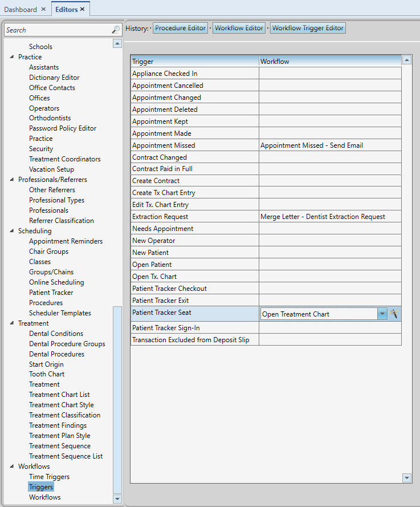Select Tooth Chart in the tree

point(47,374)
